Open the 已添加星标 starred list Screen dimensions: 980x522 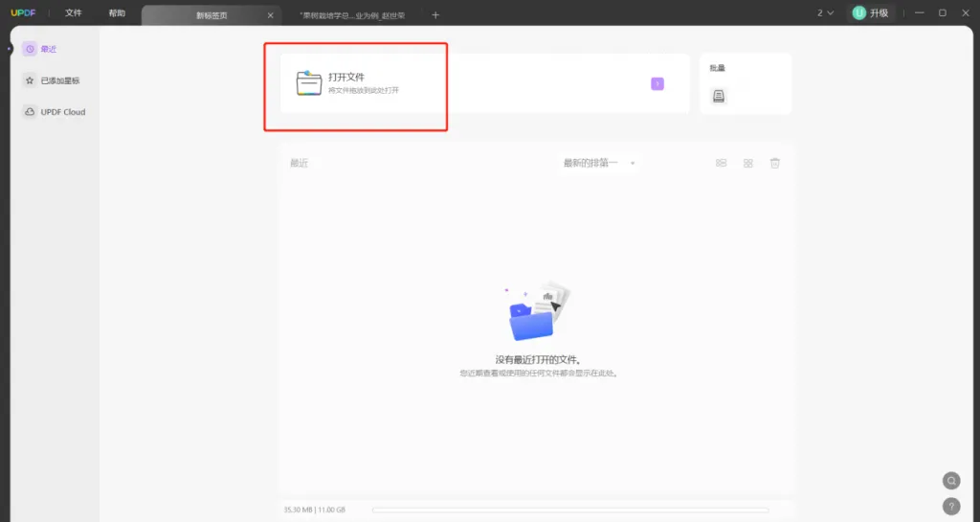(52, 80)
